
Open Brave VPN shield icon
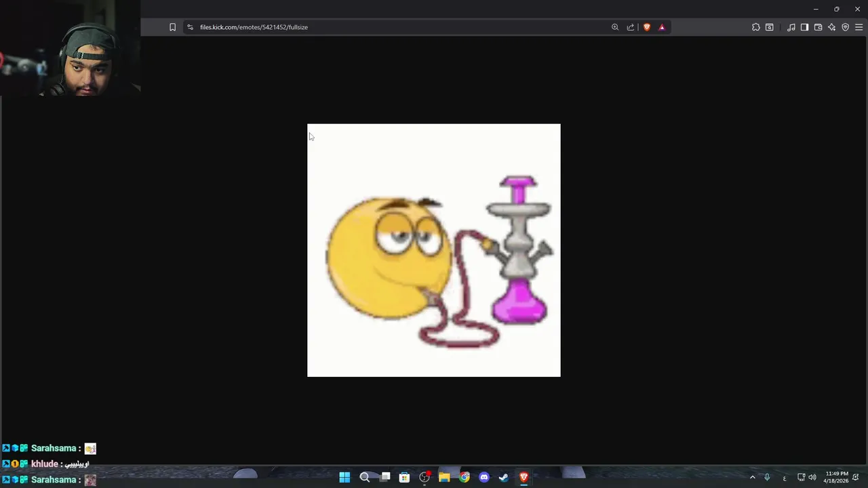[x=845, y=27]
